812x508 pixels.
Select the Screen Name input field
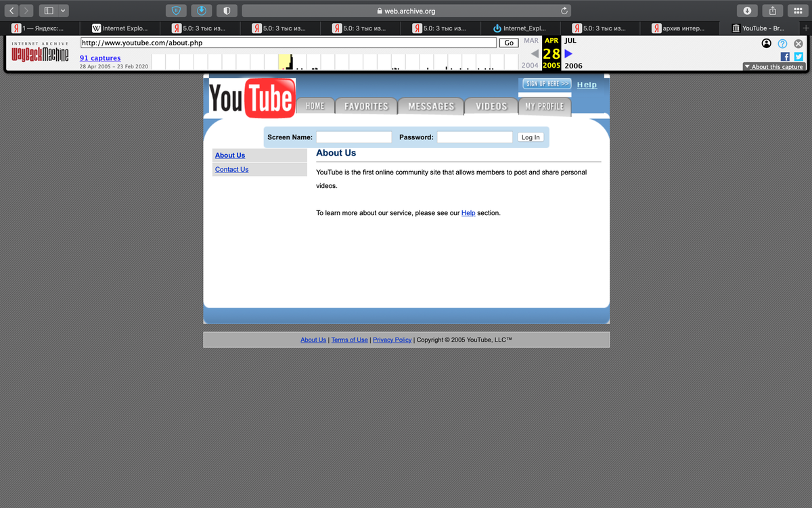(x=354, y=137)
